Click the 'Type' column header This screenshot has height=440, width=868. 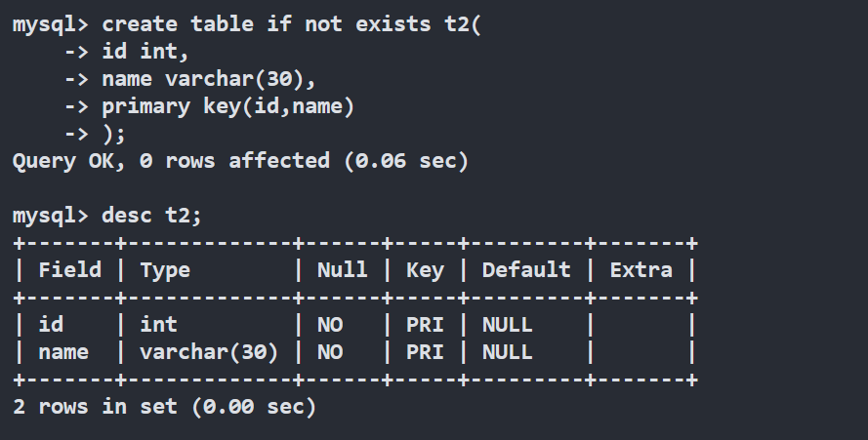coord(165,269)
